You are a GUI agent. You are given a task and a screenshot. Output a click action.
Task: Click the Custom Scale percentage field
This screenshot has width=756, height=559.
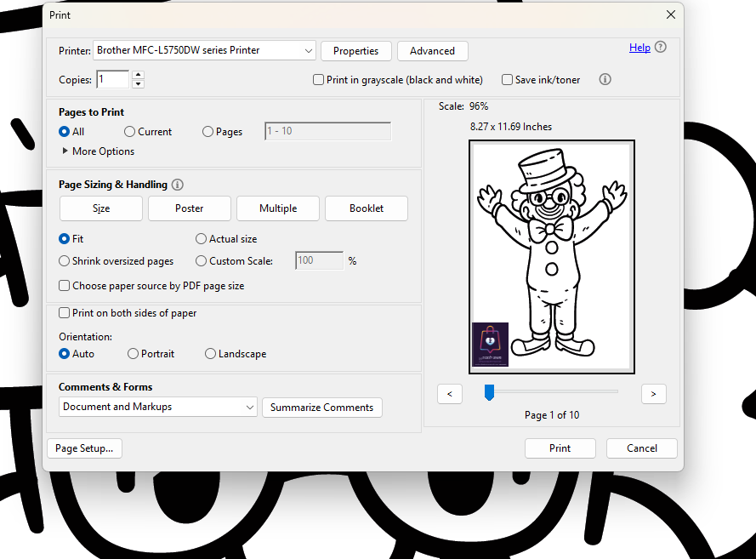pyautogui.click(x=319, y=260)
